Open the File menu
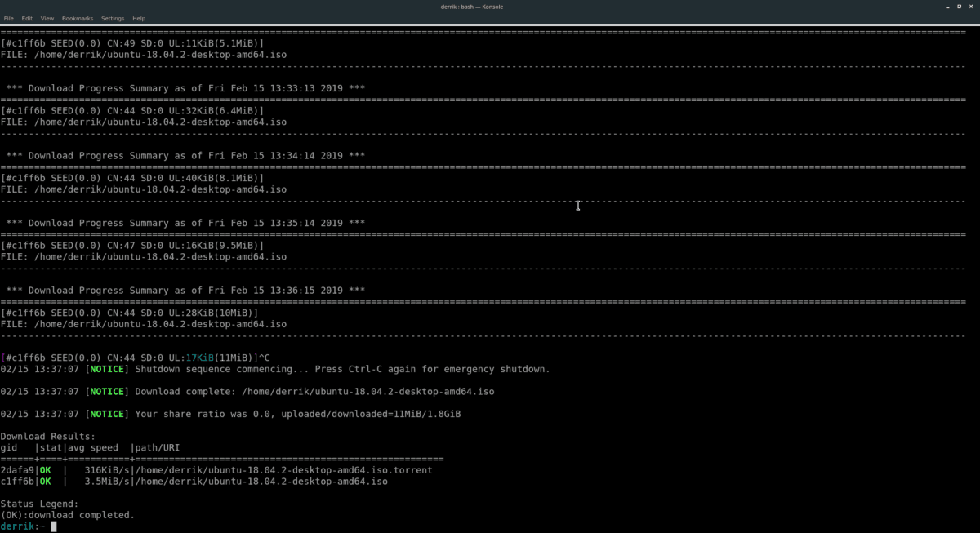 tap(8, 18)
